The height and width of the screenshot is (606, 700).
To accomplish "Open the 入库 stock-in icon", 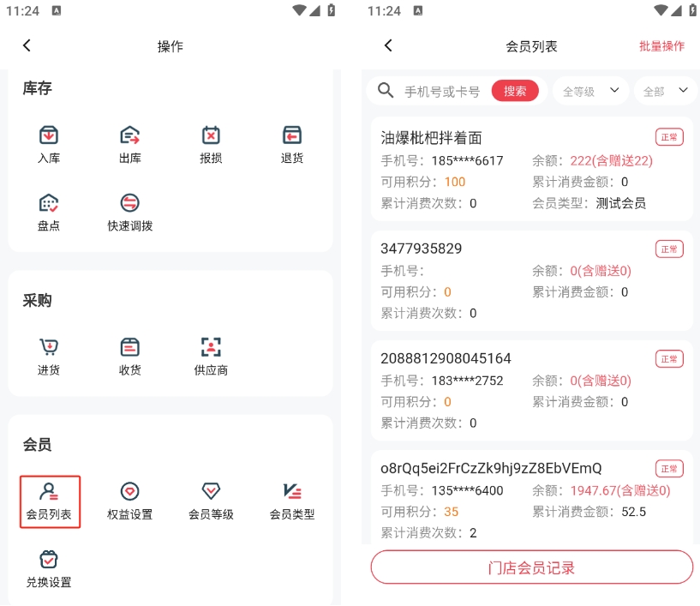I will click(49, 143).
